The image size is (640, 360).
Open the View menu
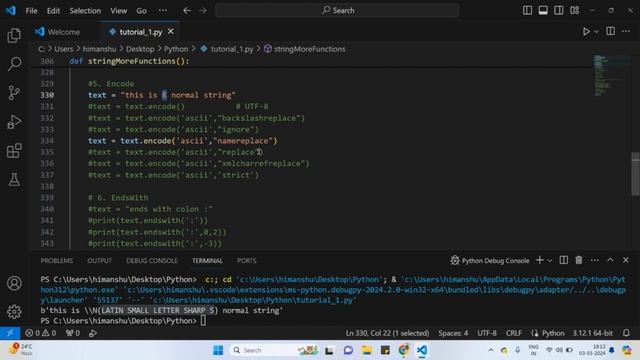[x=118, y=11]
